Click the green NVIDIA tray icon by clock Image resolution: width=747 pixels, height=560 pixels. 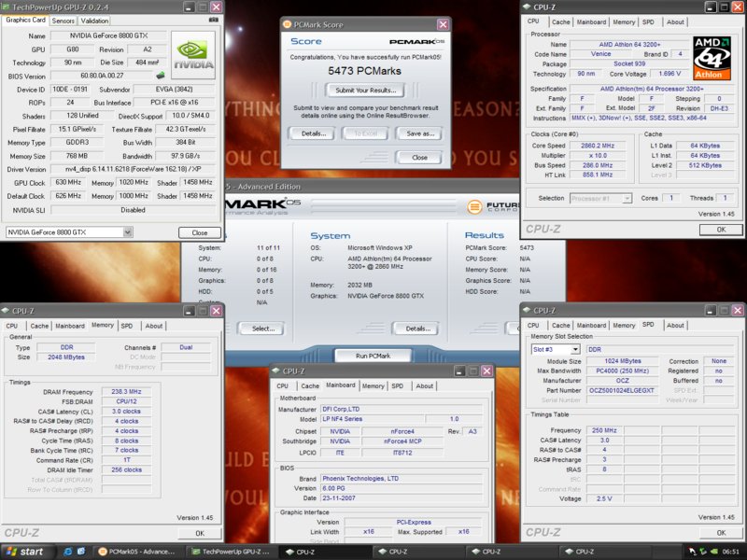click(x=714, y=552)
